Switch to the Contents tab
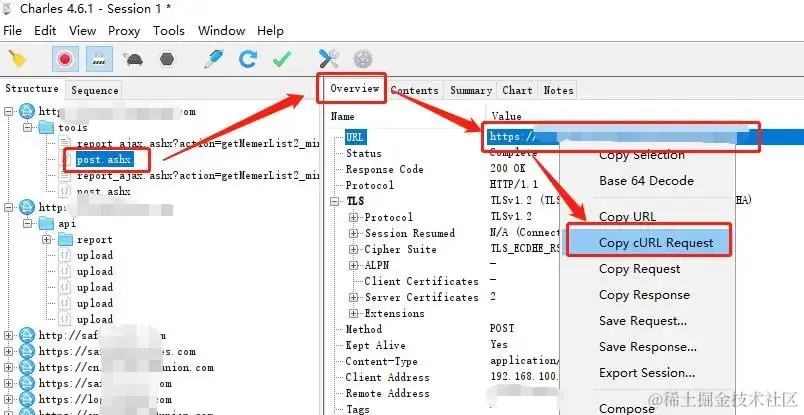This screenshot has height=415, width=804. pyautogui.click(x=414, y=90)
